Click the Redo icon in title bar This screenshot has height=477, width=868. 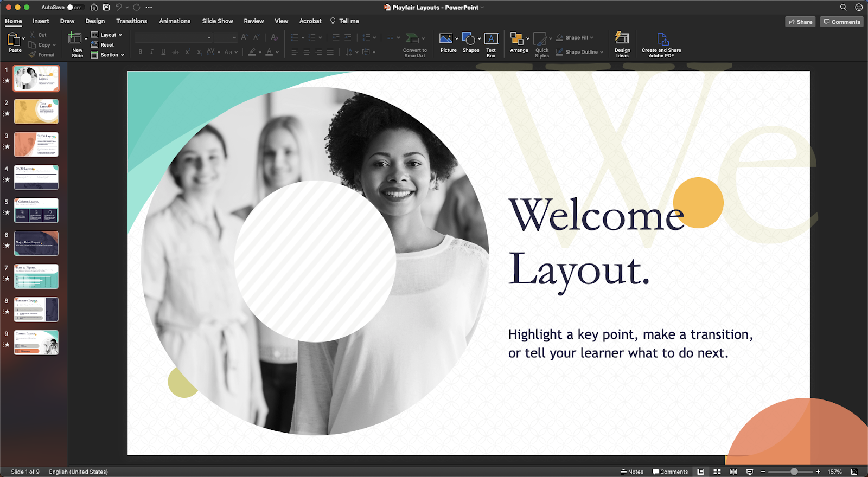[137, 7]
